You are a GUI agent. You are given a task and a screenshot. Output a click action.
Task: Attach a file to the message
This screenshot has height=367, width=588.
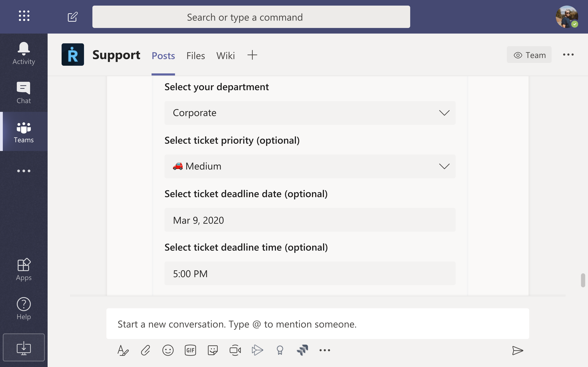(145, 350)
